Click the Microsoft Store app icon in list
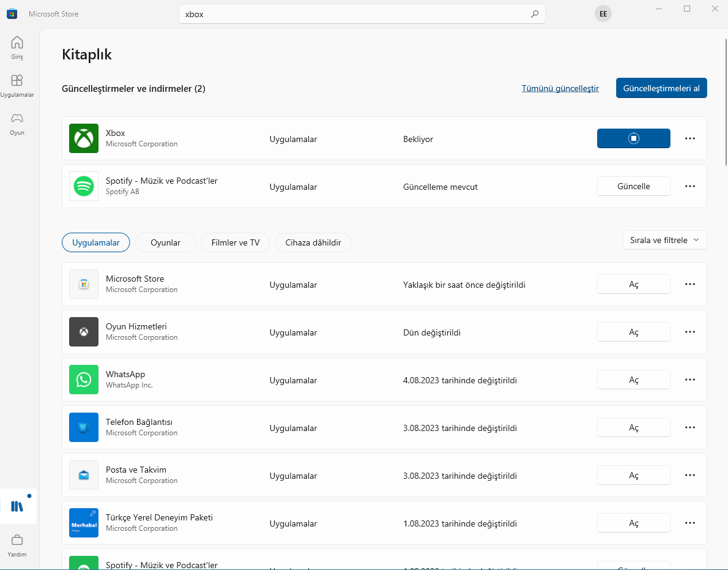 point(84,284)
